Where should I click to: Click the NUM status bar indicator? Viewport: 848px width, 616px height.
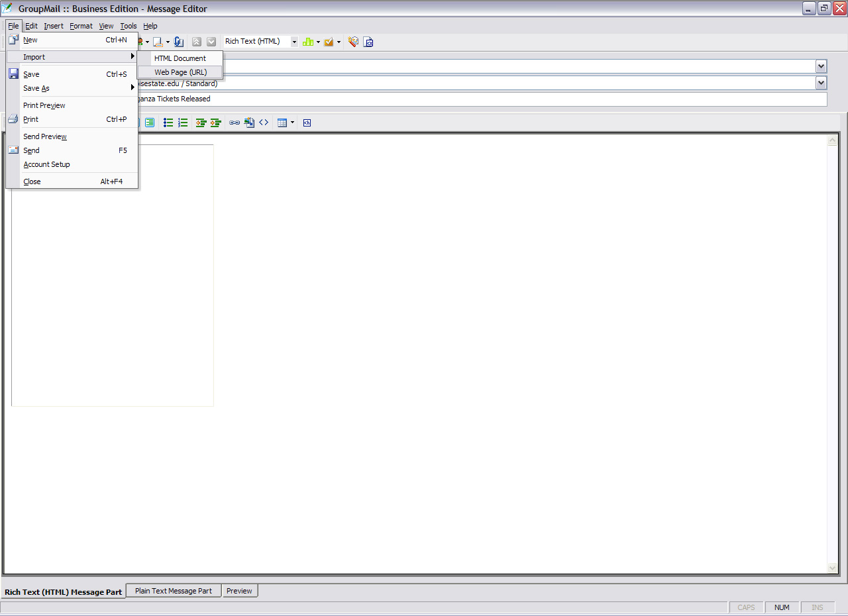pos(782,607)
